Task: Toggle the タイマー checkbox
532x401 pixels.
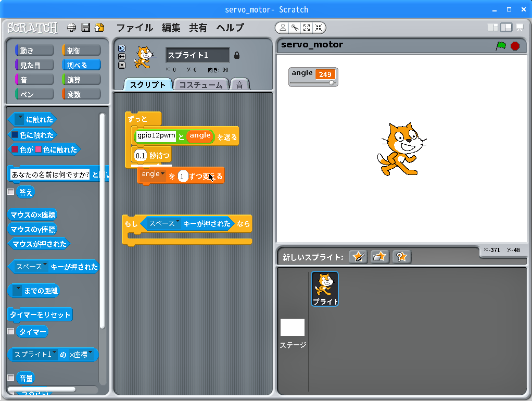Action: pos(11,331)
